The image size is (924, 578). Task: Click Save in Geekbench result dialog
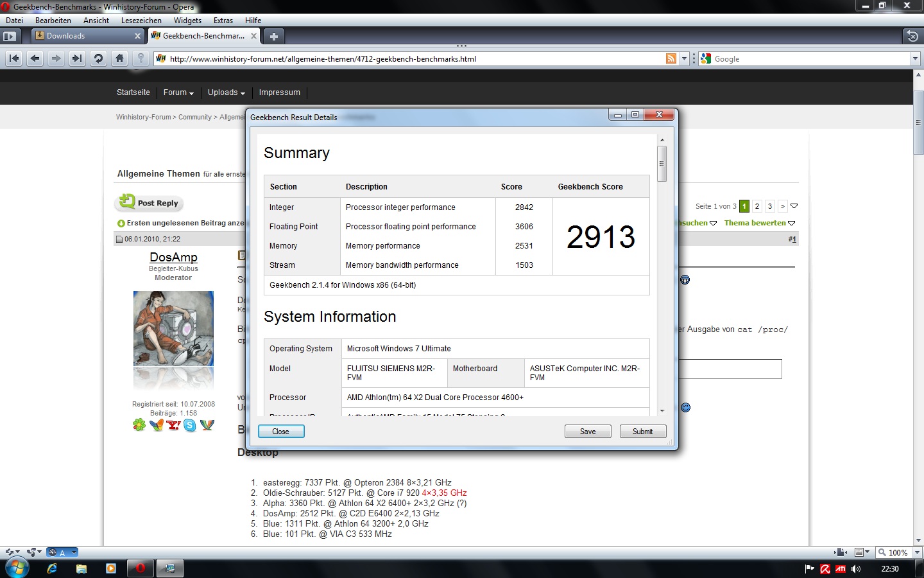tap(588, 432)
